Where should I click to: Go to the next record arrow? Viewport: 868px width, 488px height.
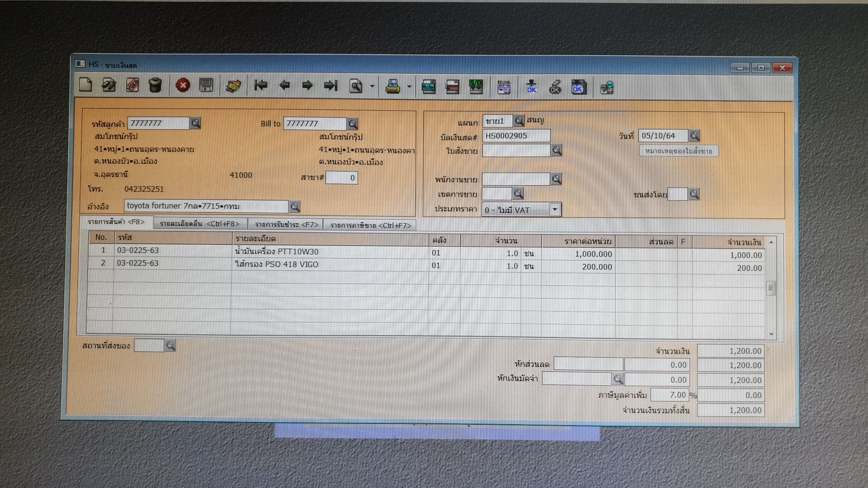[307, 85]
